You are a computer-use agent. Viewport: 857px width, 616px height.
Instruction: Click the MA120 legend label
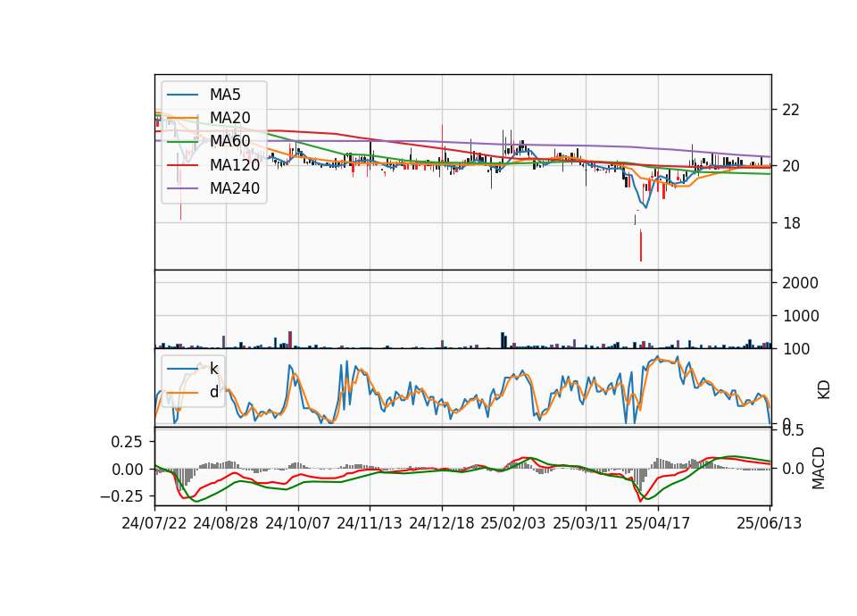pos(235,164)
